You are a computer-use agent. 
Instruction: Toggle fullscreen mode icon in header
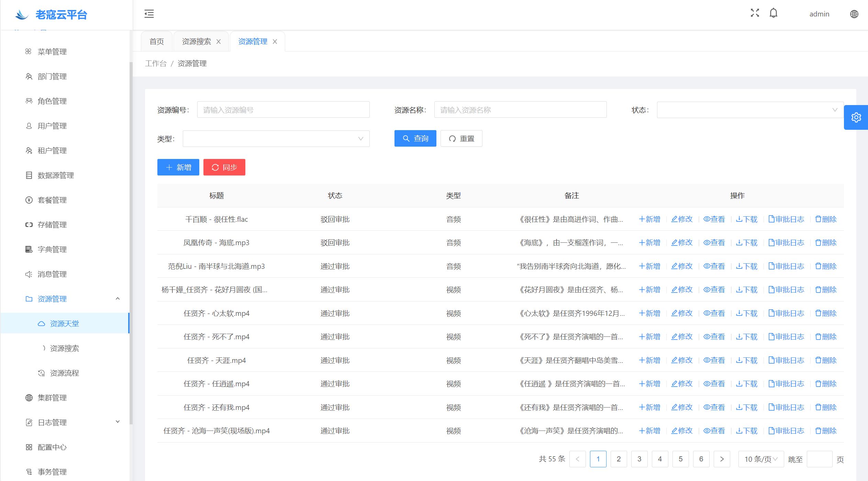tap(755, 13)
